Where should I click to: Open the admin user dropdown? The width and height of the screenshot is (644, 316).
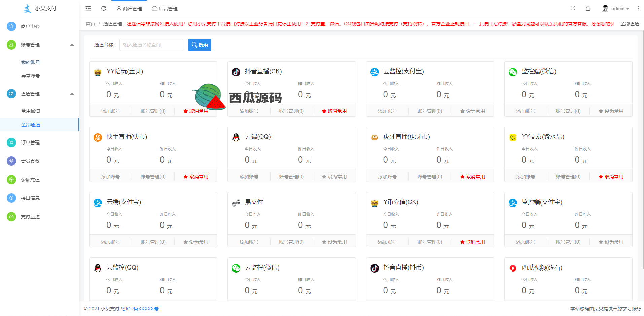(x=620, y=9)
